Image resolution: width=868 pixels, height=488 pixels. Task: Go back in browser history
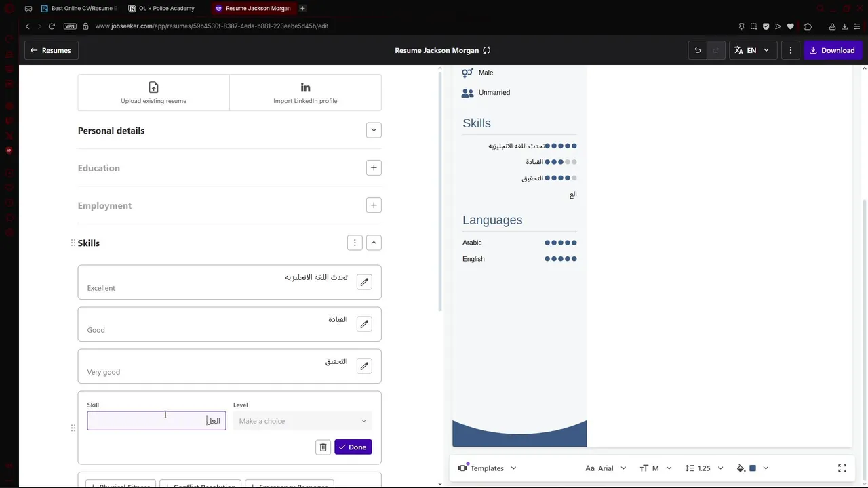27,26
